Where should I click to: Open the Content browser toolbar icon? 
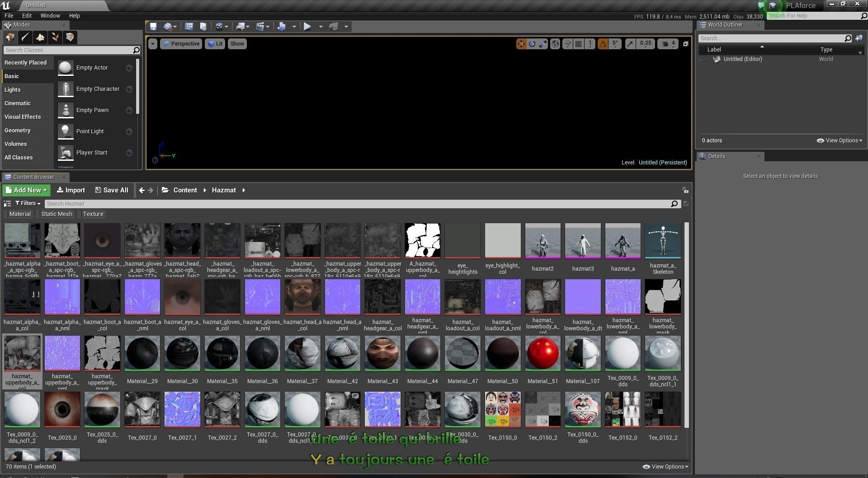189,27
